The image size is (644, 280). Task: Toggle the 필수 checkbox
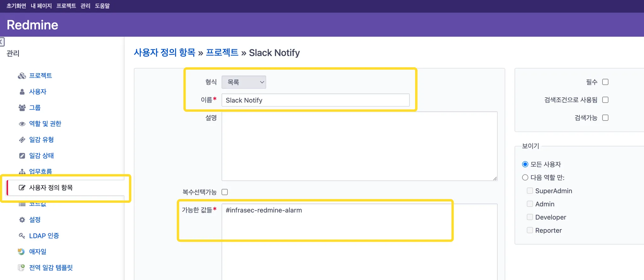click(605, 82)
